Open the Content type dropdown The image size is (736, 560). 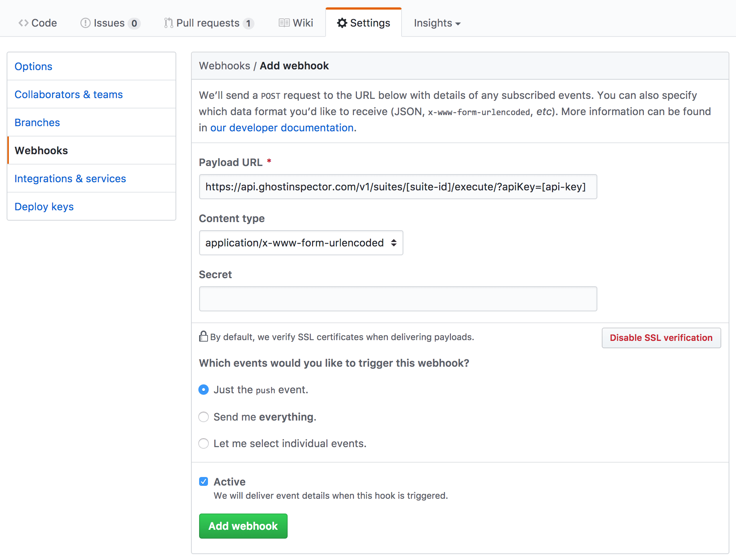(x=301, y=243)
